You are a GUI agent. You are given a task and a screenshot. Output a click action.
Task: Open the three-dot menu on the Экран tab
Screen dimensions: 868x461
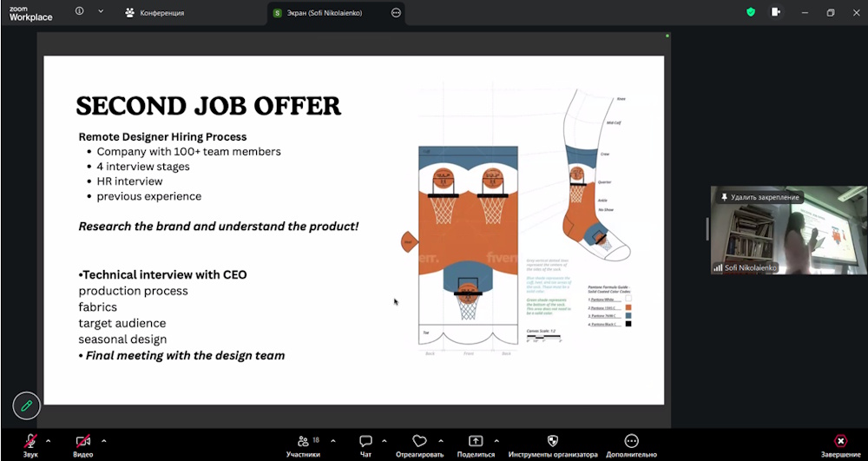(397, 13)
